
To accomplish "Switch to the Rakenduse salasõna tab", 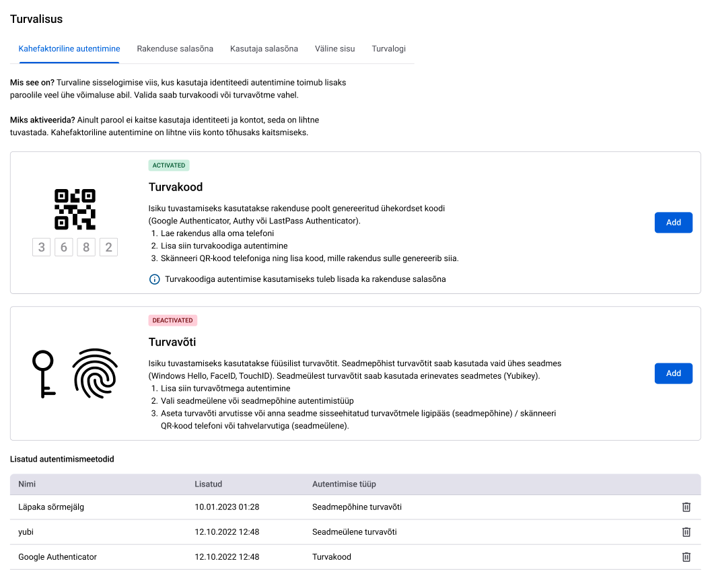I will pos(175,49).
